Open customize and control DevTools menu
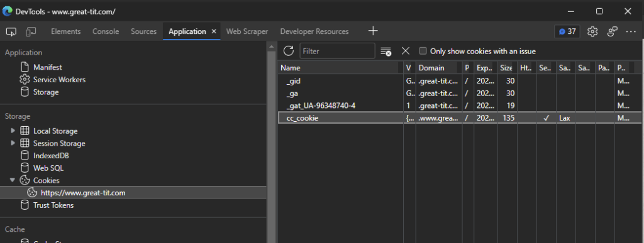Viewport: 644px width, 243px height. click(x=631, y=31)
